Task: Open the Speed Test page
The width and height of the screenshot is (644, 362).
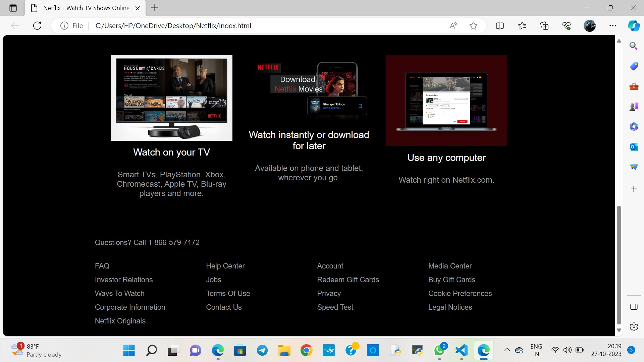Action: (x=335, y=307)
